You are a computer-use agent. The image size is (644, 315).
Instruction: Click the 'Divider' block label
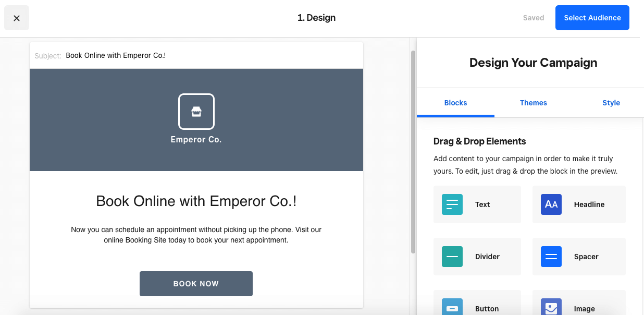(487, 257)
